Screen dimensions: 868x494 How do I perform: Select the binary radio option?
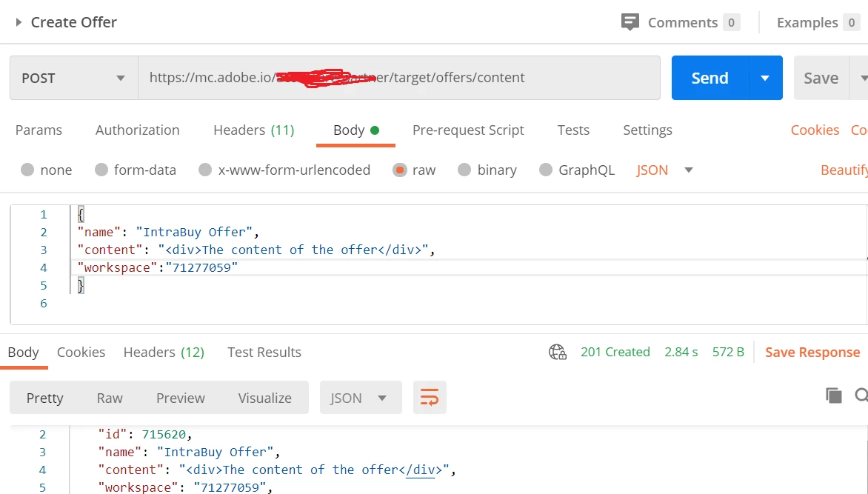pyautogui.click(x=464, y=170)
